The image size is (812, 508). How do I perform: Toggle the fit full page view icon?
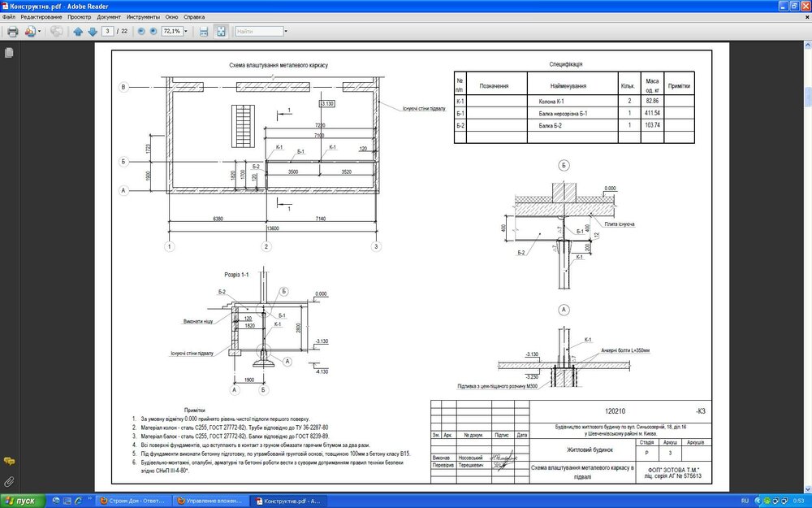click(x=220, y=32)
